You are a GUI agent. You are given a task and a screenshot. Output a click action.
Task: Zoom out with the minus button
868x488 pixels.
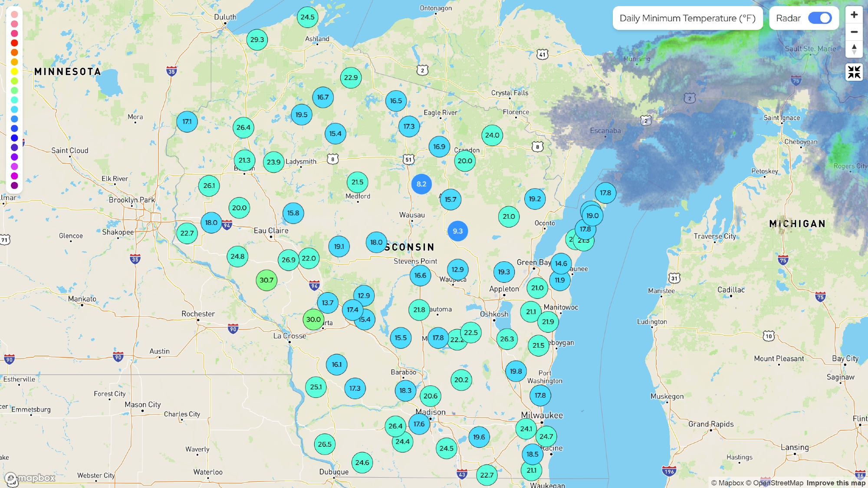click(x=854, y=32)
